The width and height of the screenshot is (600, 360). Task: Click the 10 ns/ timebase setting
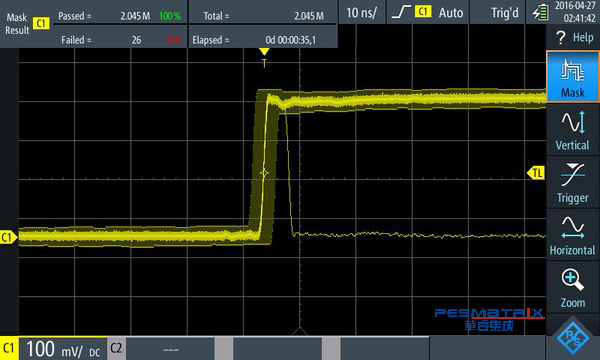[362, 13]
